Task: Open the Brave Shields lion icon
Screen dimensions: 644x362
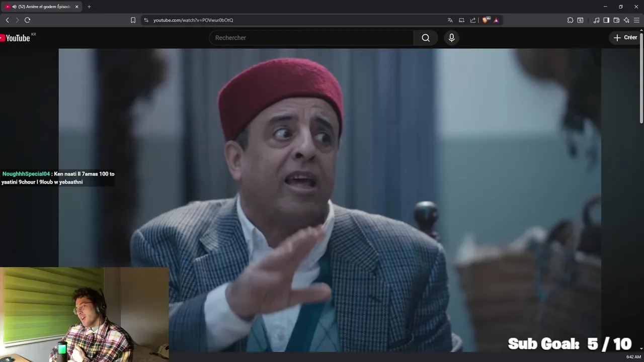Action: click(485, 20)
